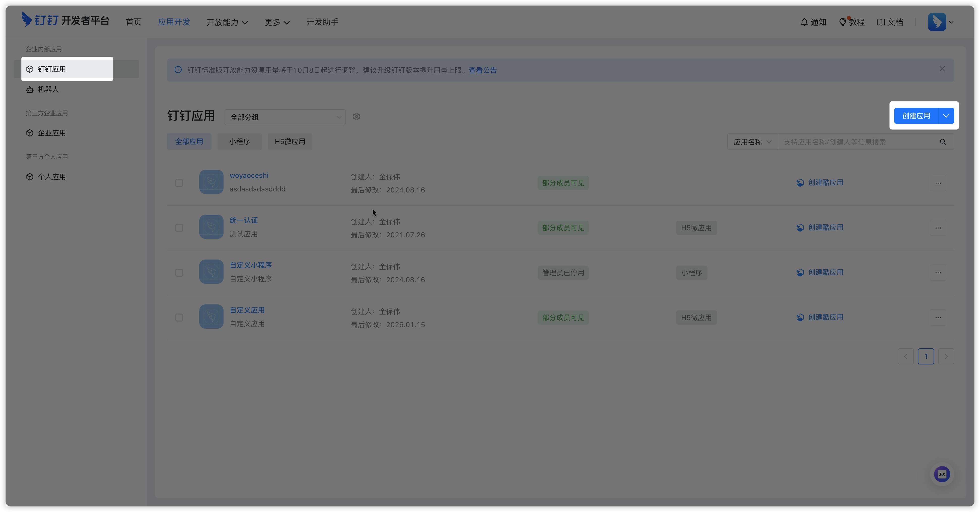Open more options for 自定义应用 row
980x512 pixels.
938,318
